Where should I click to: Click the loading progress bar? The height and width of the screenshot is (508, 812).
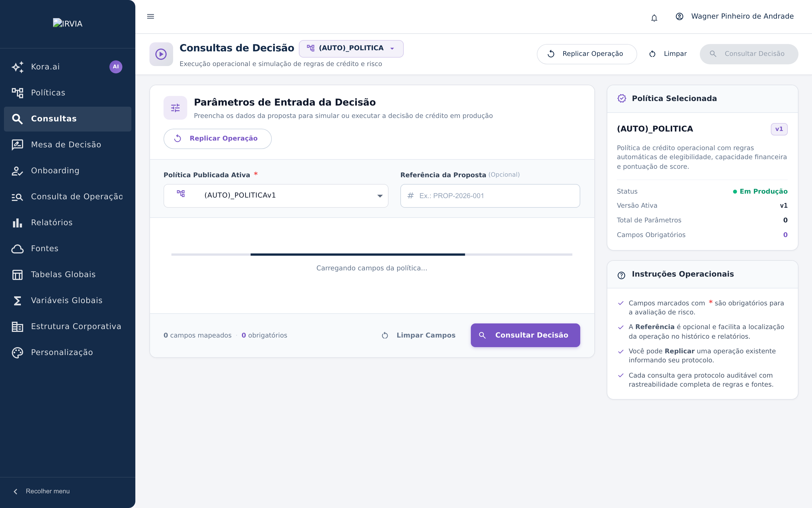[371, 255]
